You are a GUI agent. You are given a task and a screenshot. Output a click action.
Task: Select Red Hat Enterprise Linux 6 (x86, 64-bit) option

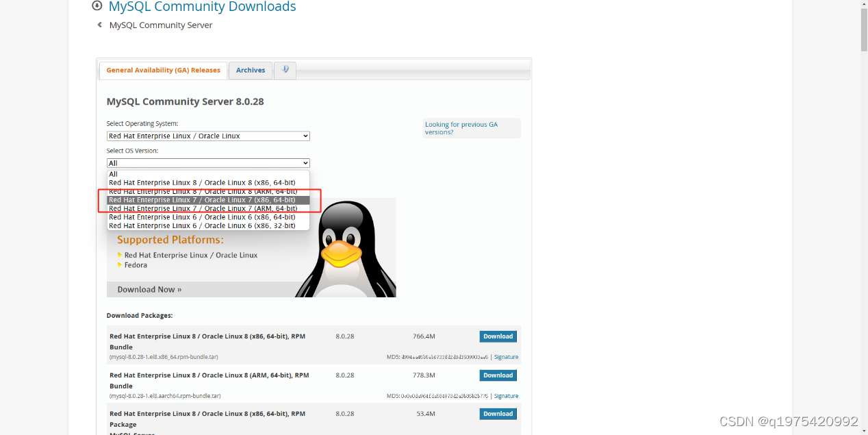(208, 217)
